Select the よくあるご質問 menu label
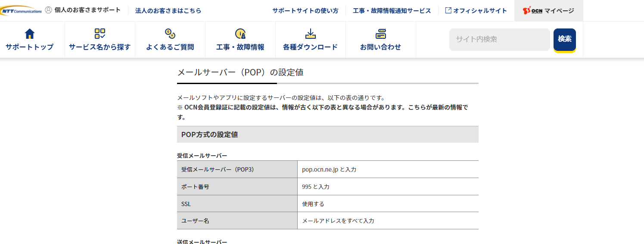The height and width of the screenshot is (244, 644). pyautogui.click(x=170, y=47)
